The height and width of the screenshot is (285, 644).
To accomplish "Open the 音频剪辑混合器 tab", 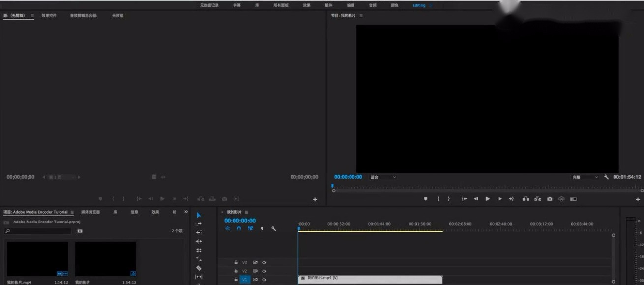I will (x=84, y=16).
